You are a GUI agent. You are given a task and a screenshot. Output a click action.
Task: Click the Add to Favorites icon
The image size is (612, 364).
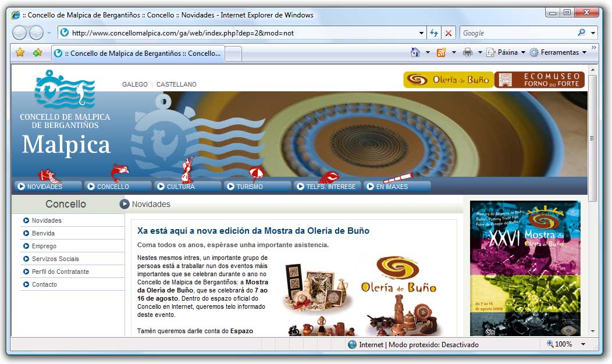pyautogui.click(x=37, y=52)
